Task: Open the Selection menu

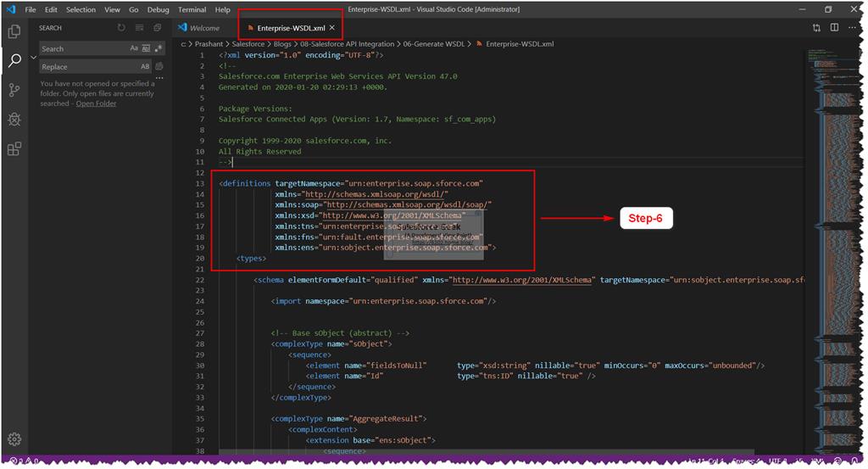Action: tap(81, 9)
